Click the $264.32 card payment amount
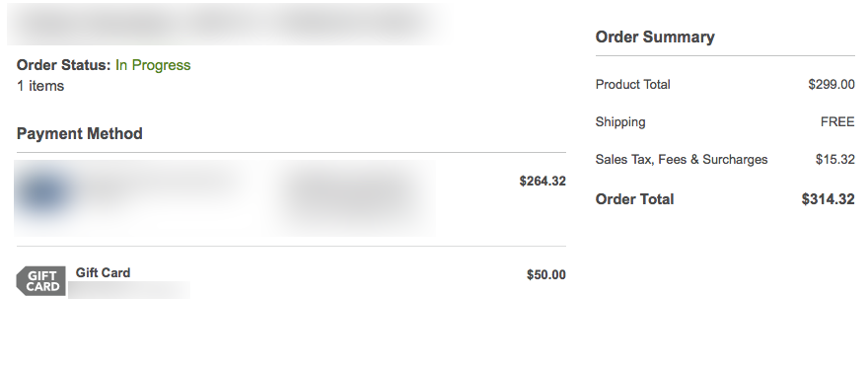Viewport: 868px width, 370px height. (542, 182)
